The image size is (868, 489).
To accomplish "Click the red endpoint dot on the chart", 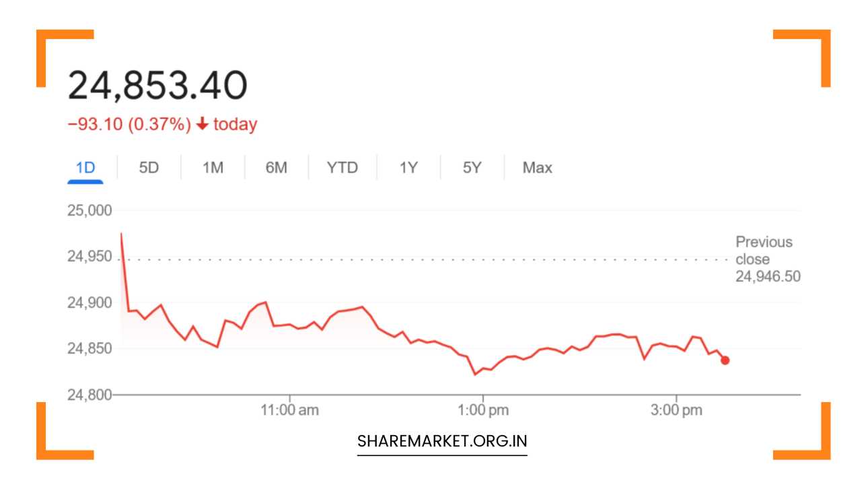I will [724, 361].
